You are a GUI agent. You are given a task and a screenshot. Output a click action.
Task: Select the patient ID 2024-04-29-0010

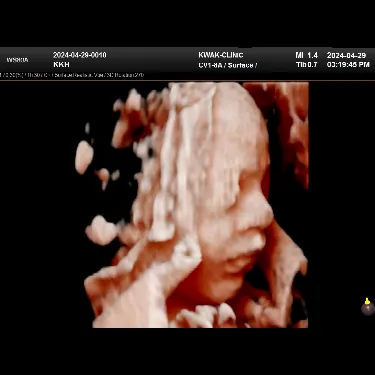click(x=80, y=55)
